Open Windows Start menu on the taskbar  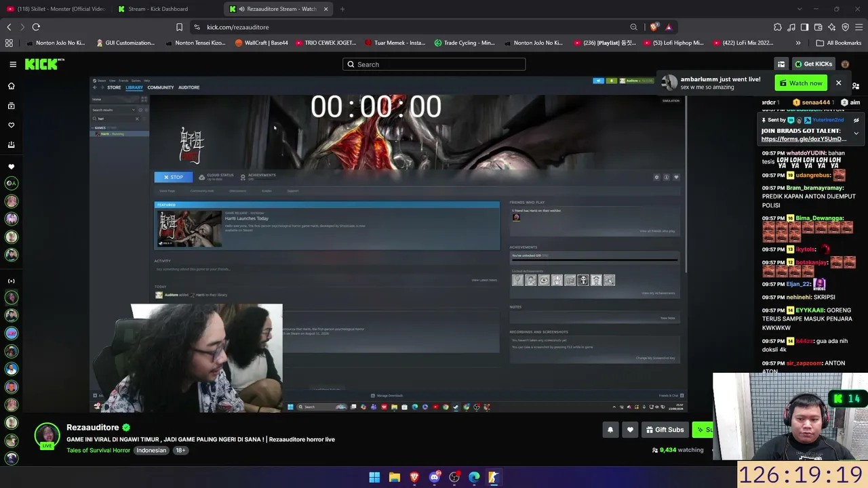point(374,477)
